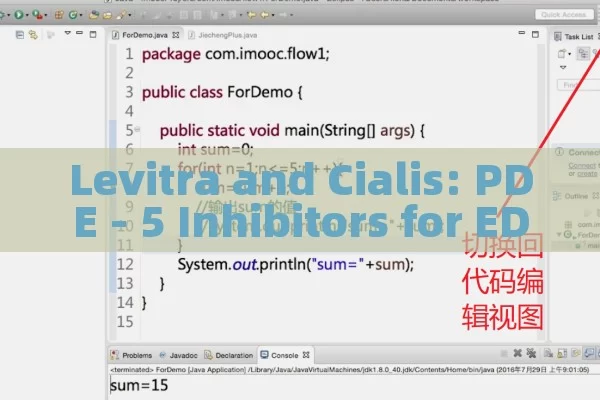Click the create link in Mylyn panel

[587, 174]
